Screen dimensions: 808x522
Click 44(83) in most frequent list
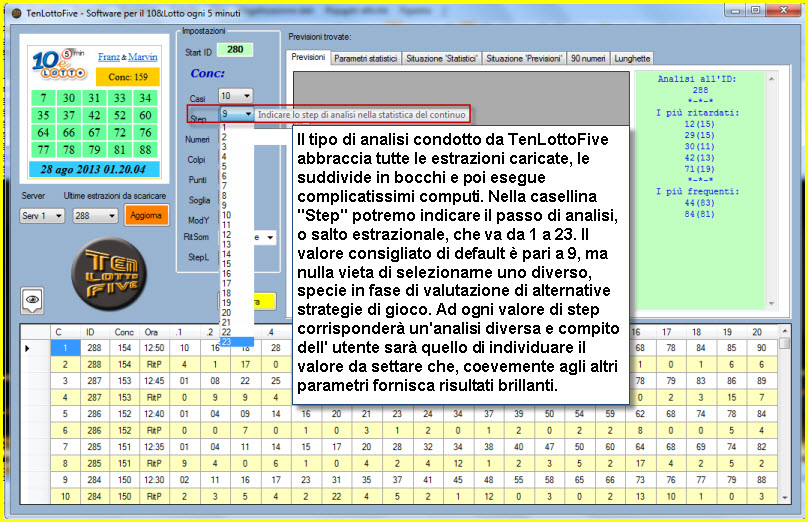tap(699, 203)
